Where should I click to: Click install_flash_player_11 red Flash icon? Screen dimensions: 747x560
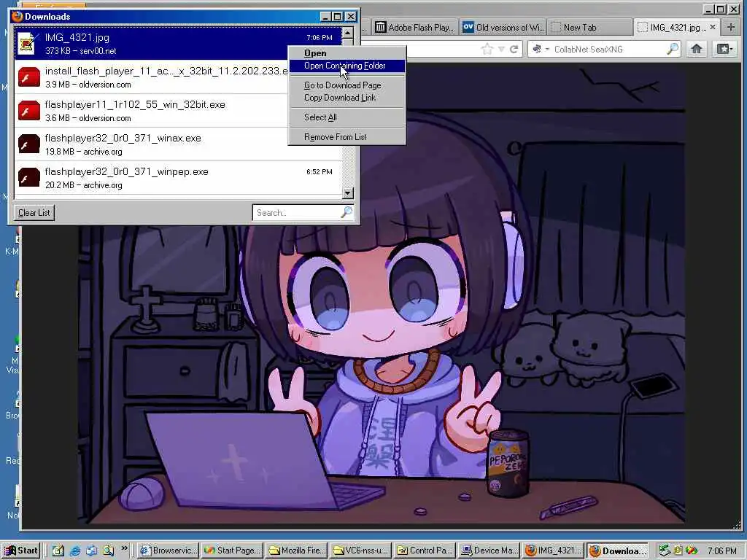click(28, 77)
